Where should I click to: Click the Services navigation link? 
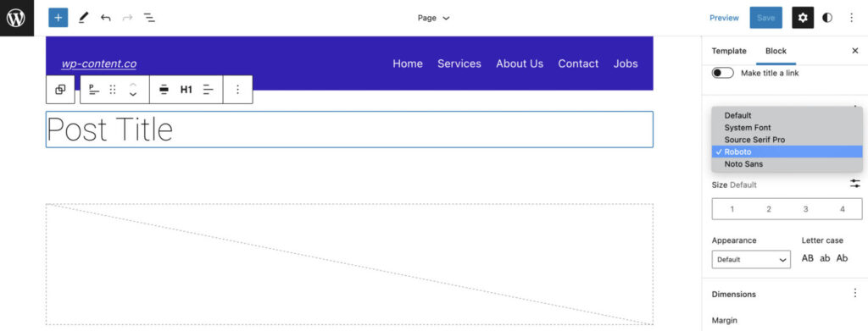tap(459, 63)
